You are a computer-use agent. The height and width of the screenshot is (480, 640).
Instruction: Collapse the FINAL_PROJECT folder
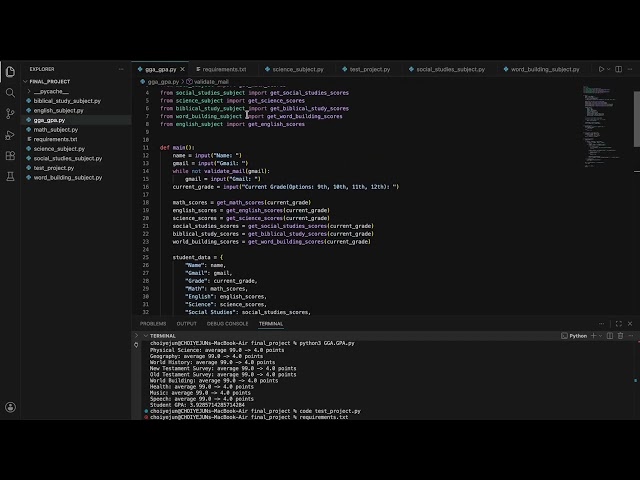coord(76,82)
